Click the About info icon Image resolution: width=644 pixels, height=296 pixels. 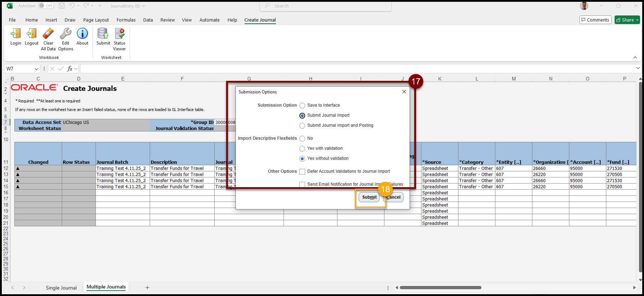82,34
